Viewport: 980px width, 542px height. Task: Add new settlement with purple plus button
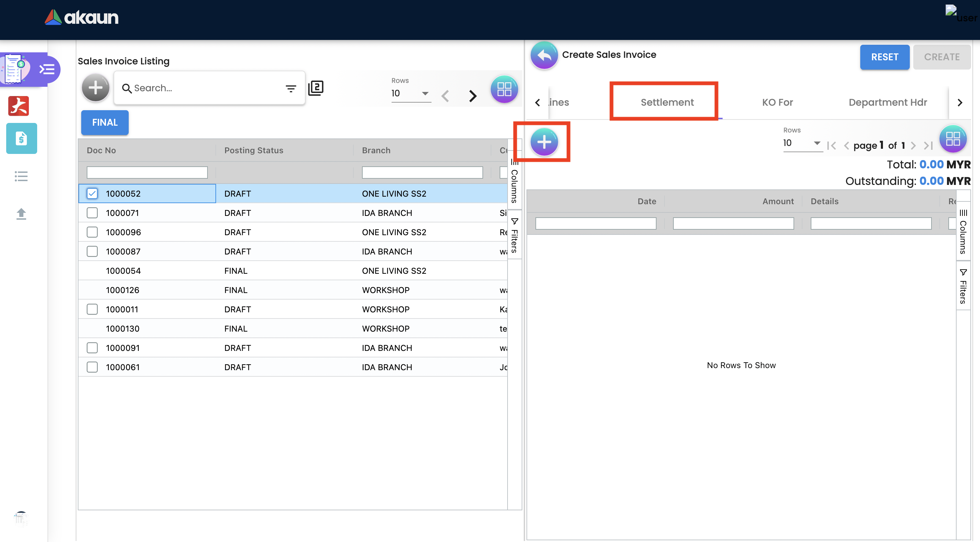pyautogui.click(x=544, y=142)
